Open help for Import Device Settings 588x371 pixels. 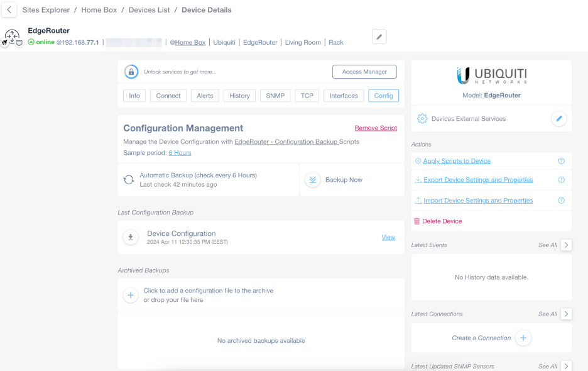[x=561, y=201]
